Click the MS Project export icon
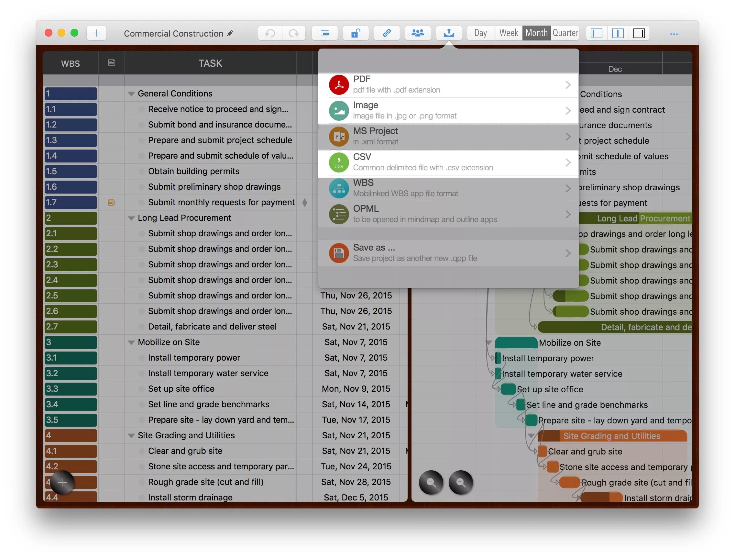 (338, 137)
